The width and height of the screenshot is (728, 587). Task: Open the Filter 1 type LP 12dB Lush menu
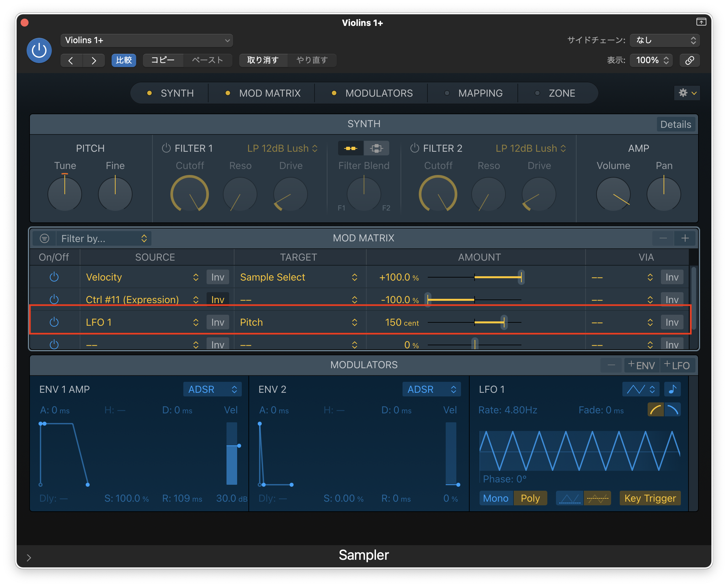point(282,148)
